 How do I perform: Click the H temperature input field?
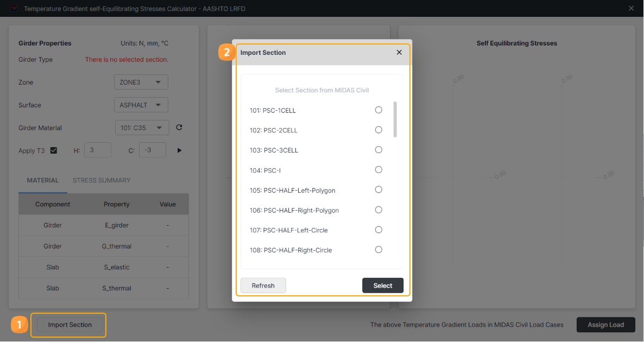[x=98, y=150]
